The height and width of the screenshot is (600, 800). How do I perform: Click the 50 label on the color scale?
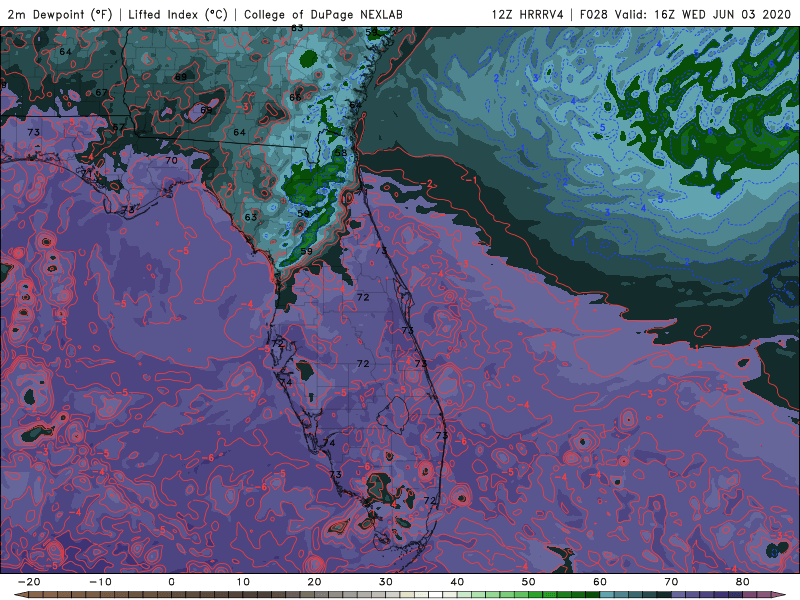coord(529,582)
